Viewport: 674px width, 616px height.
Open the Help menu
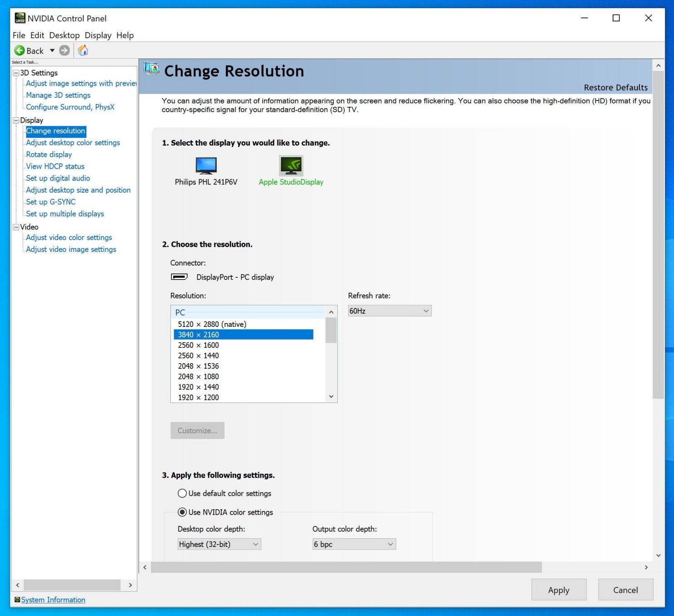125,35
